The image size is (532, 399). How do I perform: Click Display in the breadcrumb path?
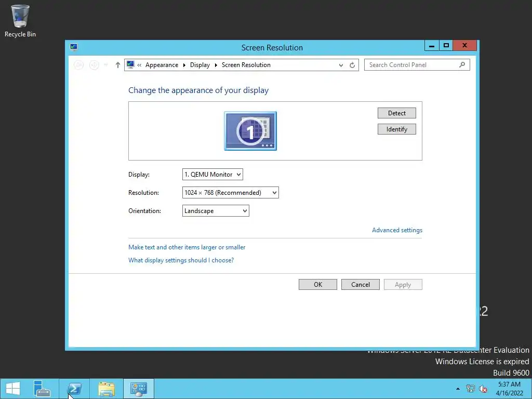pos(200,65)
